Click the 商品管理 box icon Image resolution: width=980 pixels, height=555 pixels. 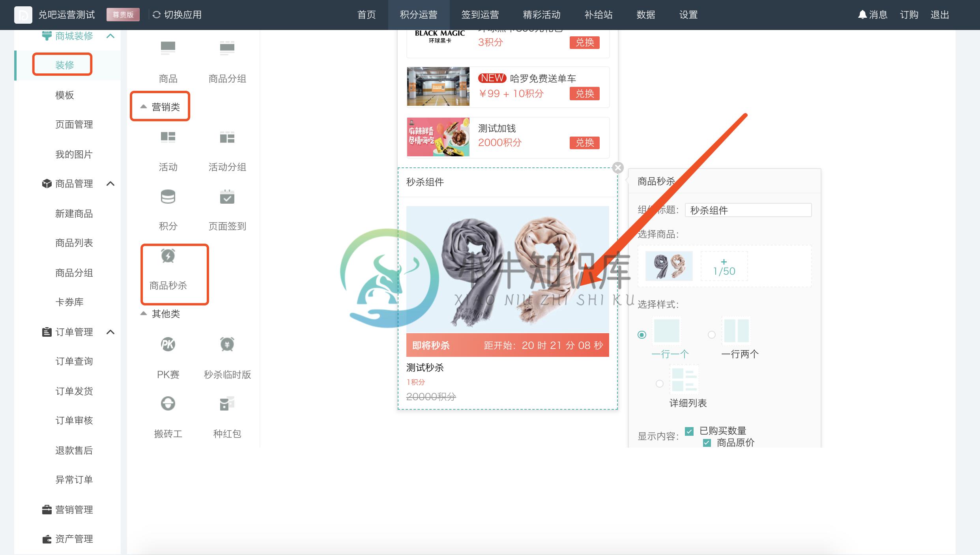pos(47,184)
